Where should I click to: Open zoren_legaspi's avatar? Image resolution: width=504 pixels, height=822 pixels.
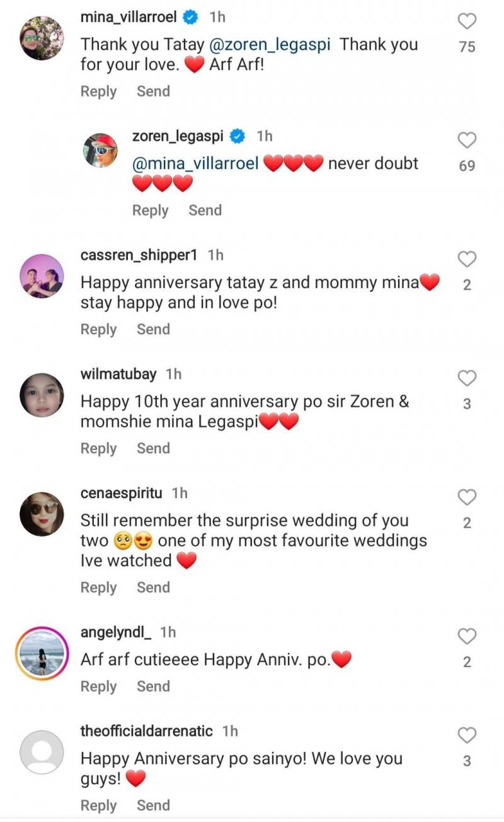pyautogui.click(x=101, y=151)
